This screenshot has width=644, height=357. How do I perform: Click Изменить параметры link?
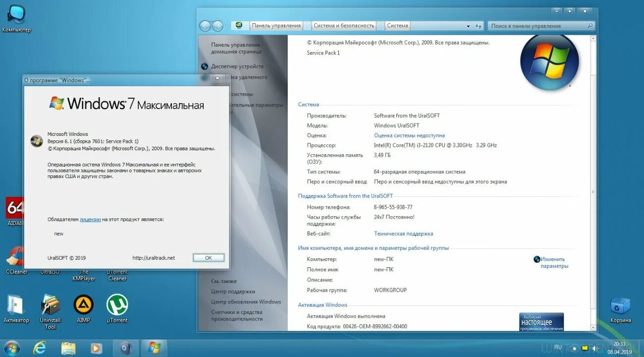[x=554, y=263]
